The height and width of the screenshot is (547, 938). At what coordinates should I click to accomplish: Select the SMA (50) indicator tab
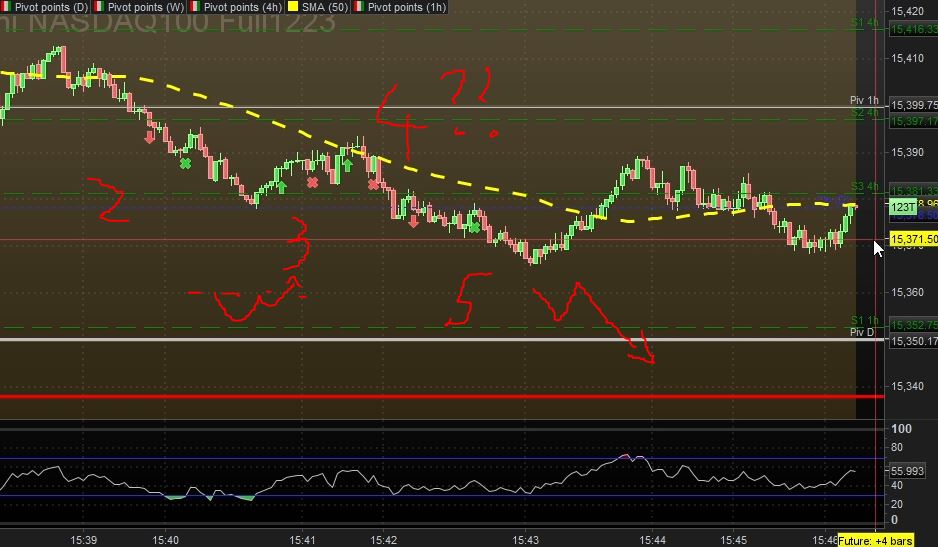[318, 7]
